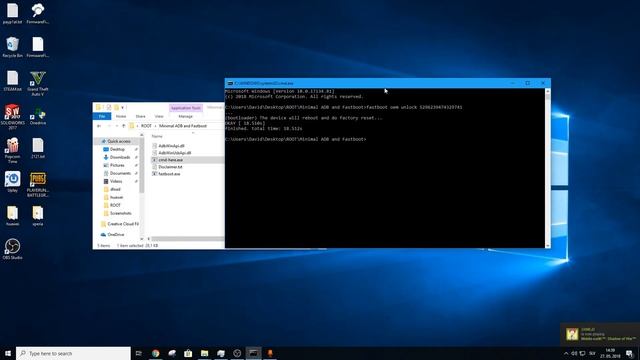640x360 pixels.
Task: Click the taskbar clock and date
Action: tap(610, 353)
